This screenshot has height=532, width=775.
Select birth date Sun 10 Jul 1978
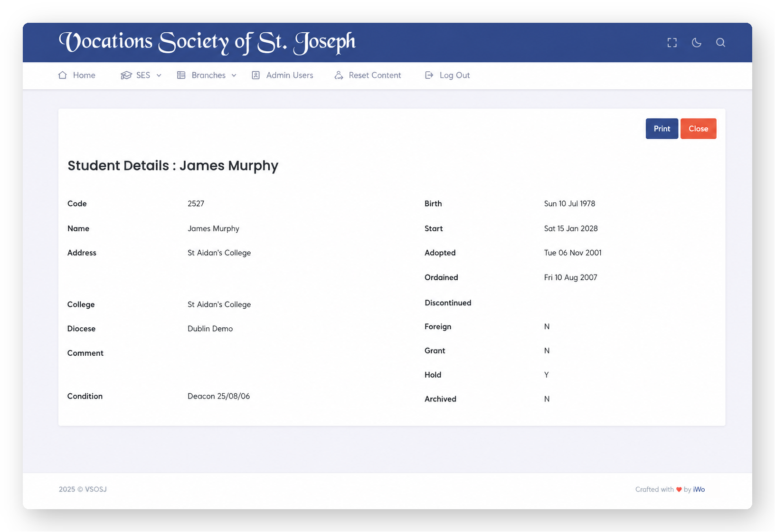569,204
